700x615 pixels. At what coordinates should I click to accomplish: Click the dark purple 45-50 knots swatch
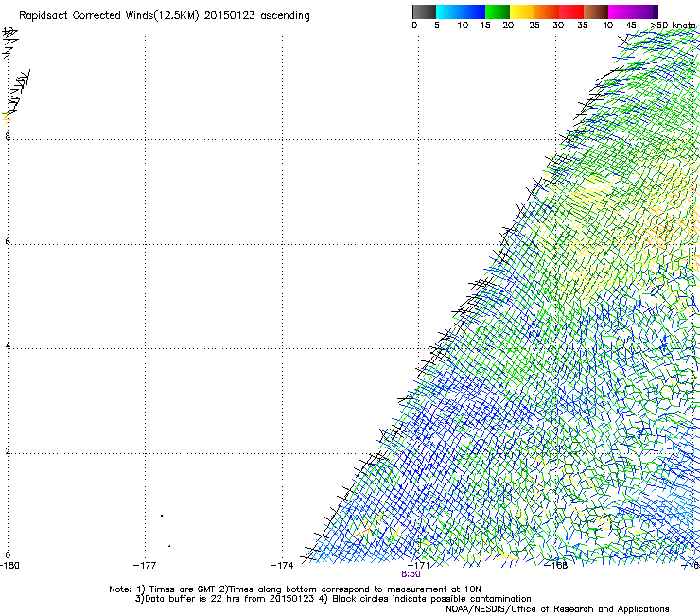tap(645, 11)
